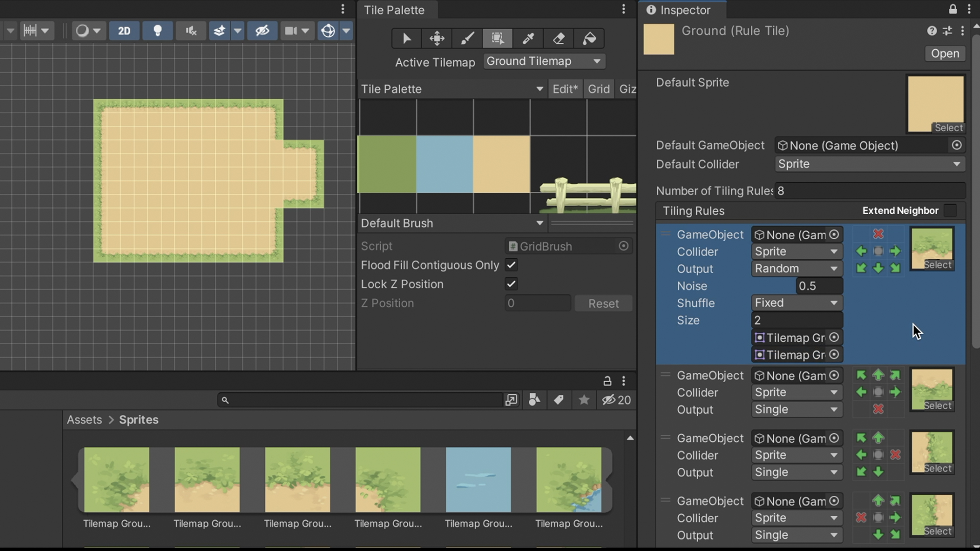Toggle scene effects icon
This screenshot has height=551, width=980.
219,31
